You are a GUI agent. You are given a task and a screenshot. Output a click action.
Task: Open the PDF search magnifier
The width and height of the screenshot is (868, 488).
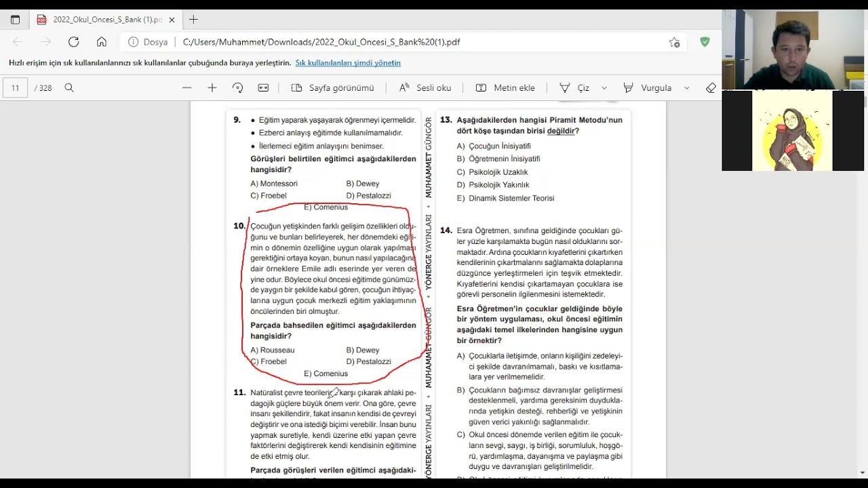[69, 88]
